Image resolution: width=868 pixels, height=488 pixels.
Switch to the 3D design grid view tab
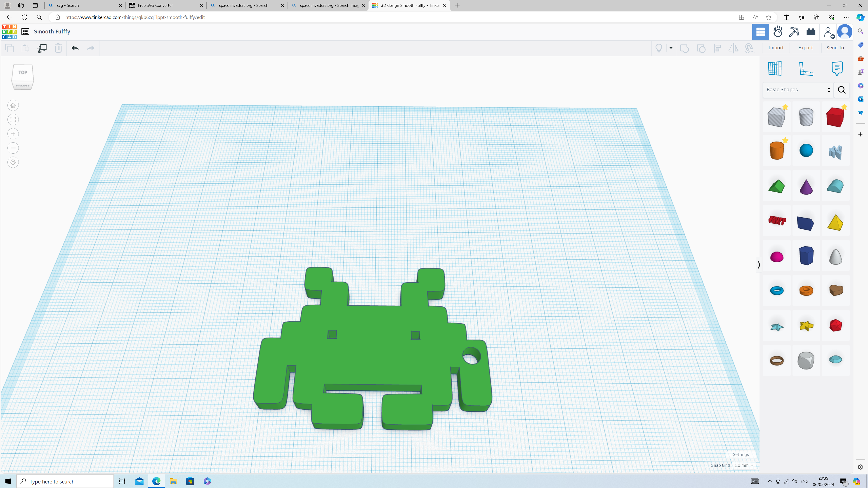[x=760, y=32]
